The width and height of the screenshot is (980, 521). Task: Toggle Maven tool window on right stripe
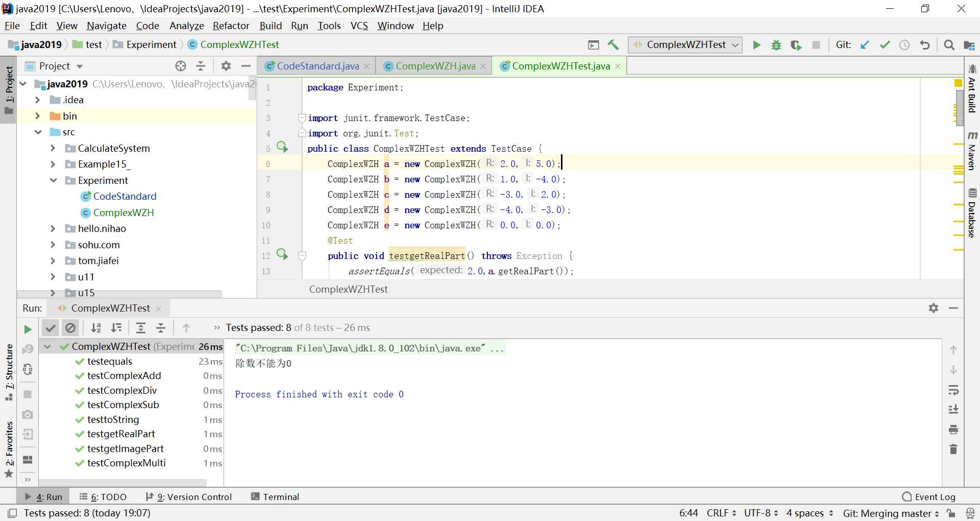tap(972, 151)
